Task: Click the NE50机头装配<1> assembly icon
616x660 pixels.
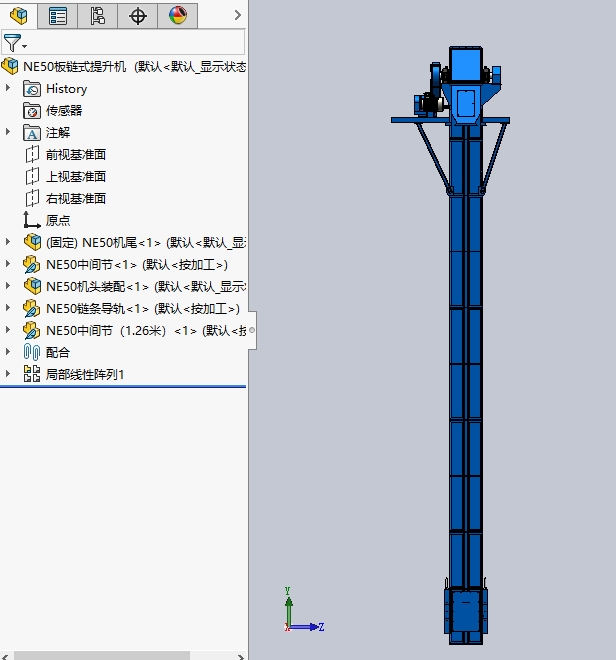Action: pos(32,286)
